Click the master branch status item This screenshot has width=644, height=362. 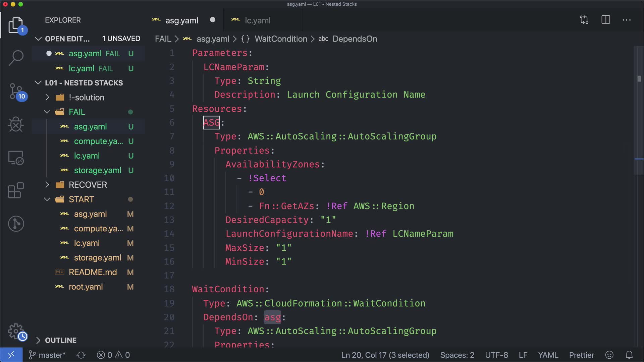(47, 355)
